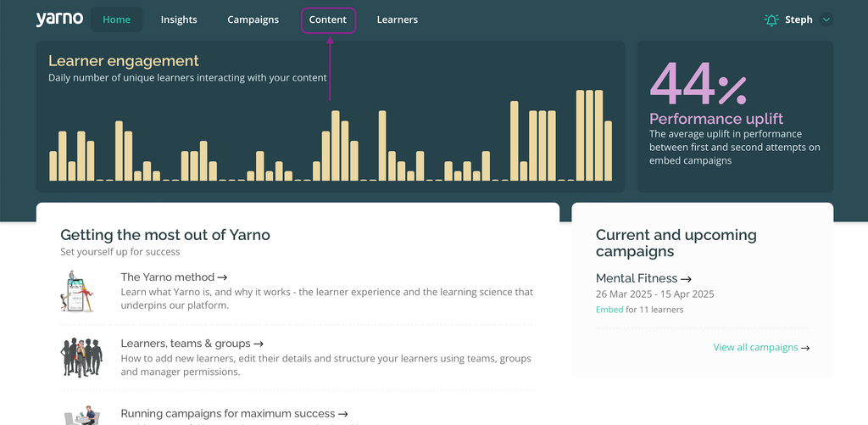Image resolution: width=868 pixels, height=425 pixels.
Task: Go to the Insights tab
Action: coord(179,20)
